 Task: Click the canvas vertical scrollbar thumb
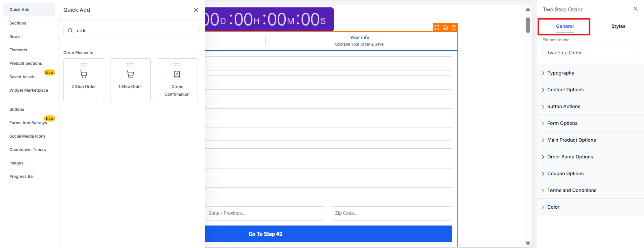pos(528,25)
